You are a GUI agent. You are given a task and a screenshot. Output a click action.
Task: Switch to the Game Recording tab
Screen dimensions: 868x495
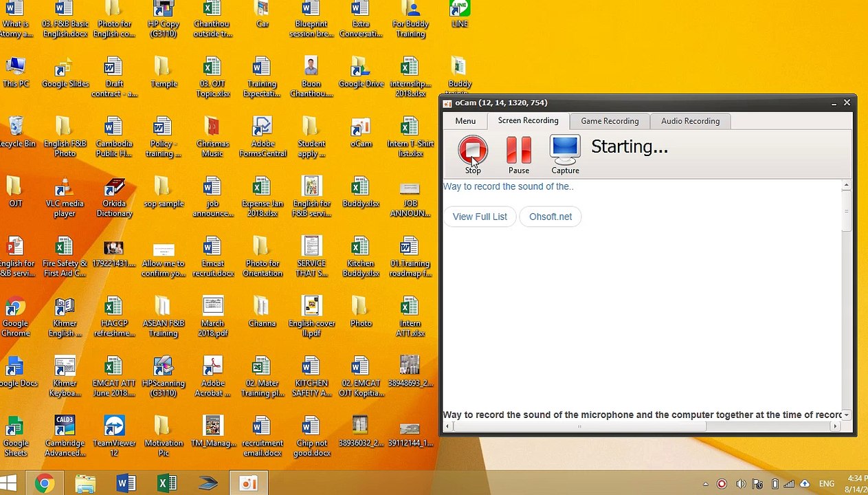pyautogui.click(x=610, y=121)
